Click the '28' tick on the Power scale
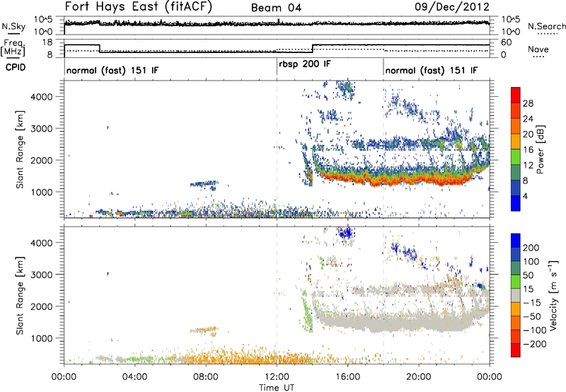The image size is (566, 392). coord(528,103)
